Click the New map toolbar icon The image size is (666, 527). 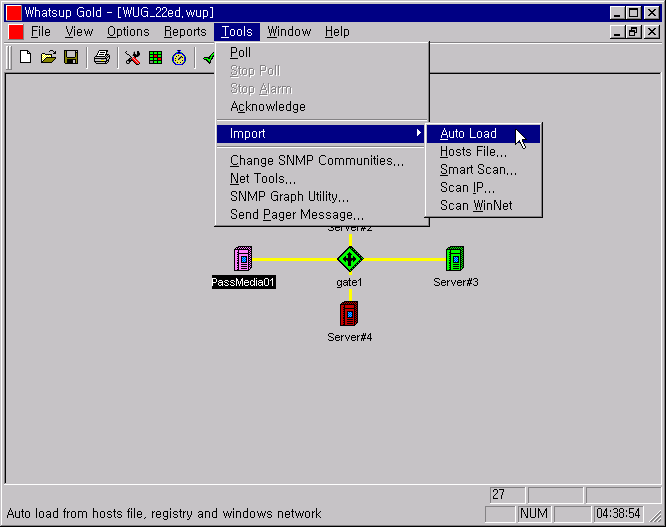25,57
